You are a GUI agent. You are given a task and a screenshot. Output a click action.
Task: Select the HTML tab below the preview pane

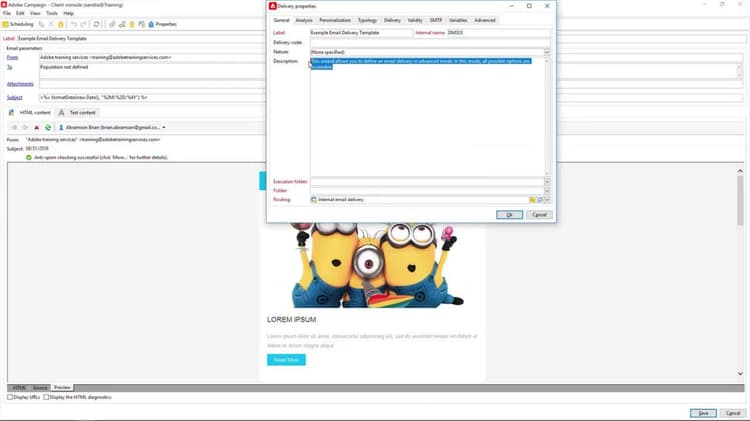click(19, 388)
